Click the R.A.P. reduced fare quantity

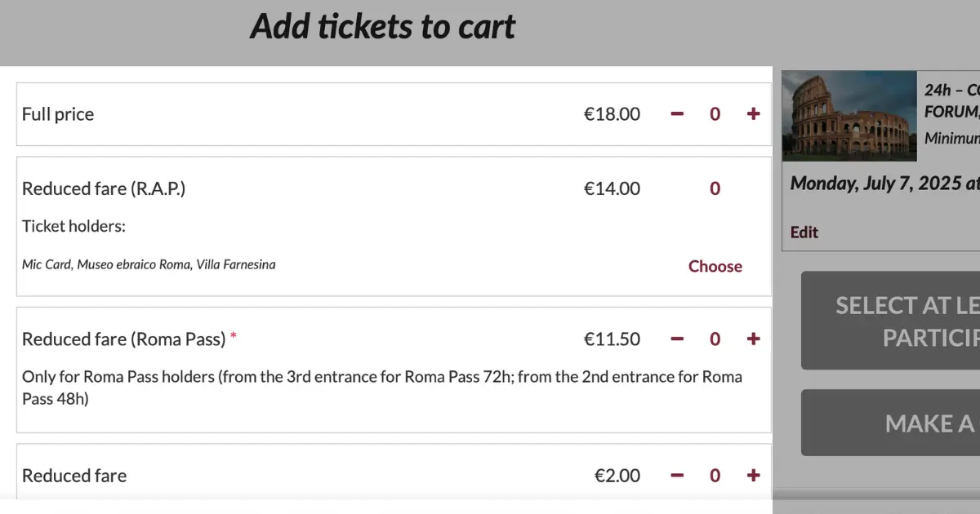point(715,188)
